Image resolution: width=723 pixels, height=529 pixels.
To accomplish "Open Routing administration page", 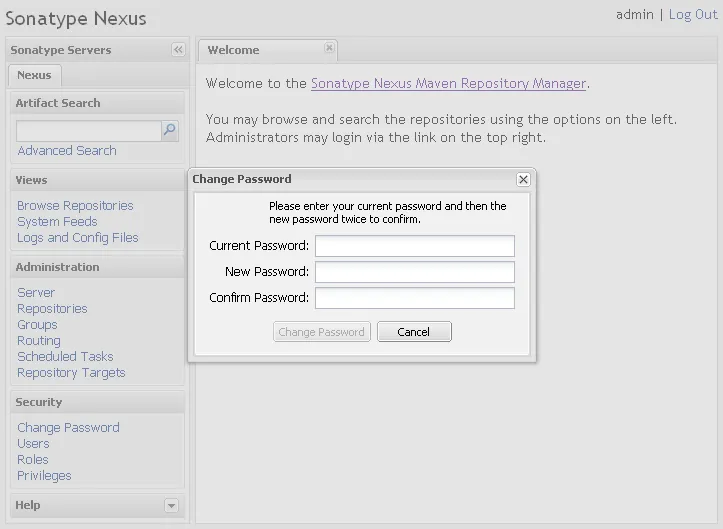I will (39, 341).
